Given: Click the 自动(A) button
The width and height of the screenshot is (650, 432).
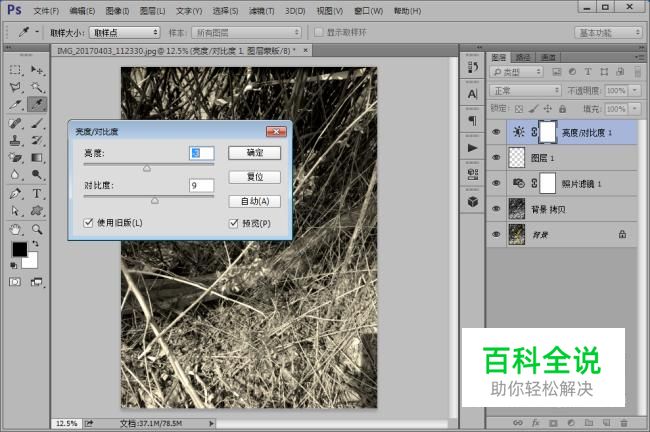Looking at the screenshot, I should [255, 201].
